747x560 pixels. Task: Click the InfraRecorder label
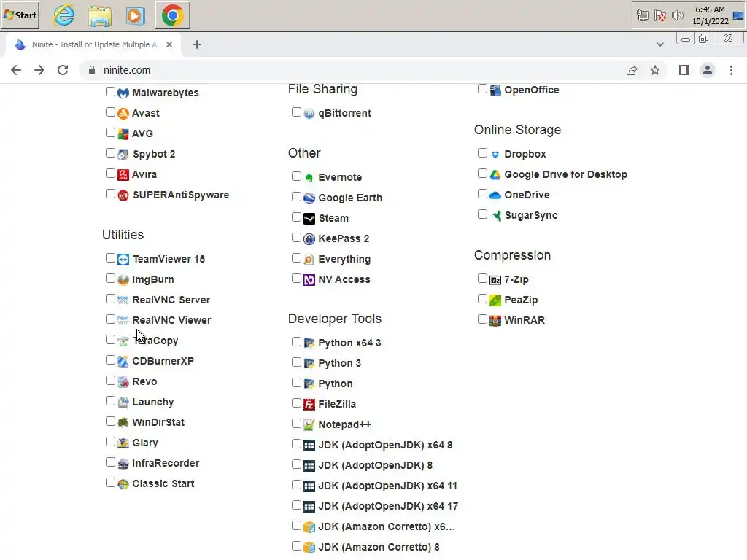pyautogui.click(x=166, y=463)
